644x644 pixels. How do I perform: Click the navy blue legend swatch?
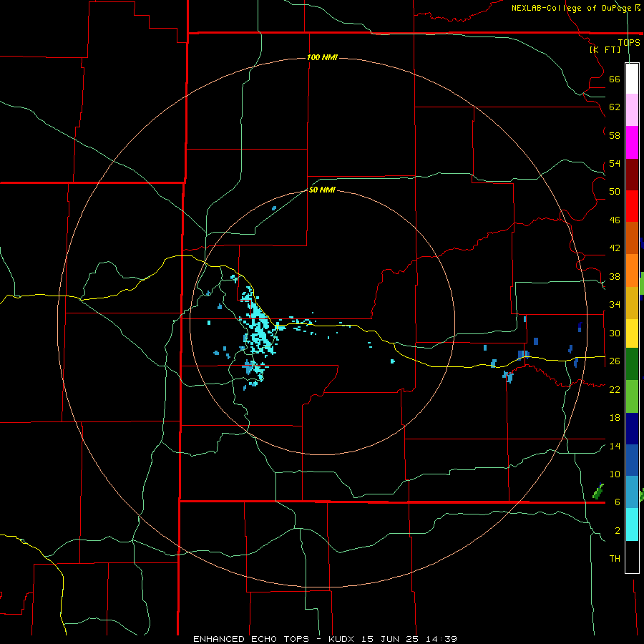(632, 429)
